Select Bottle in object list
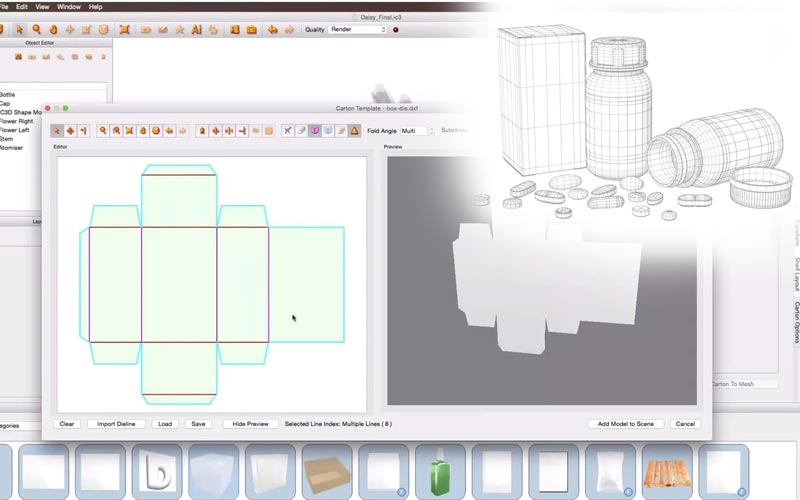Image resolution: width=800 pixels, height=500 pixels. tap(8, 95)
